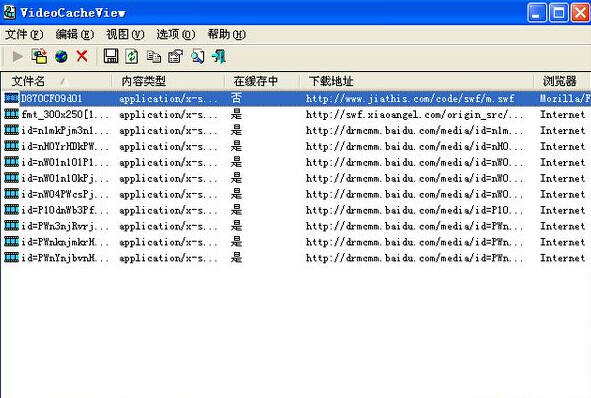The image size is (591, 398).
Task: Maximize the VideoCacheView window
Action: tap(558, 13)
